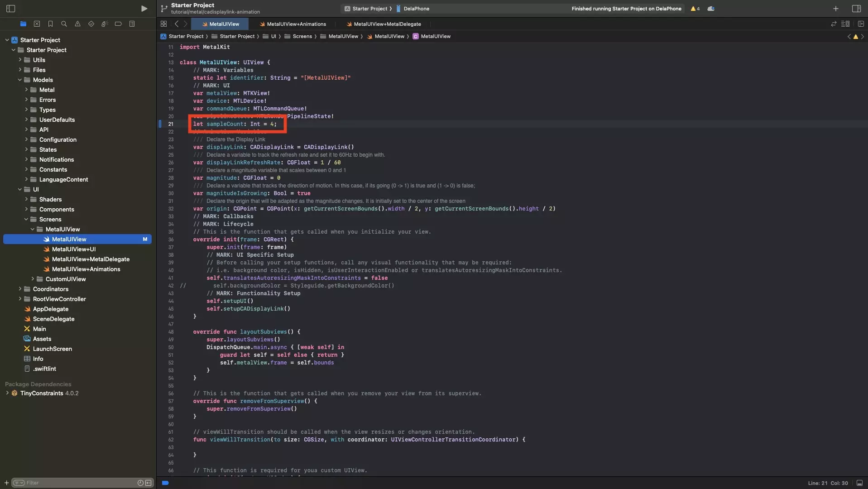Toggle the inspector panel on right
868x489 pixels.
click(x=856, y=9)
